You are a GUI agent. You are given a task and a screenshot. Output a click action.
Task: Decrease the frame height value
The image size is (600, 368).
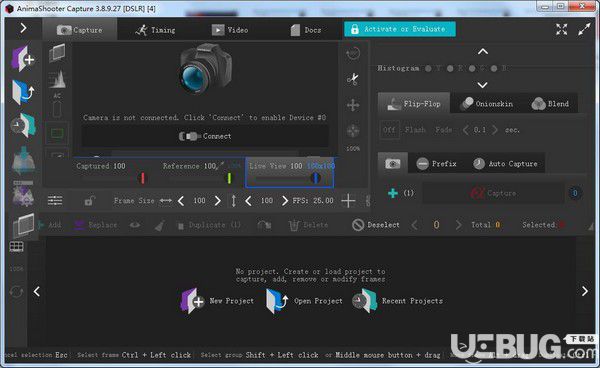[248, 200]
